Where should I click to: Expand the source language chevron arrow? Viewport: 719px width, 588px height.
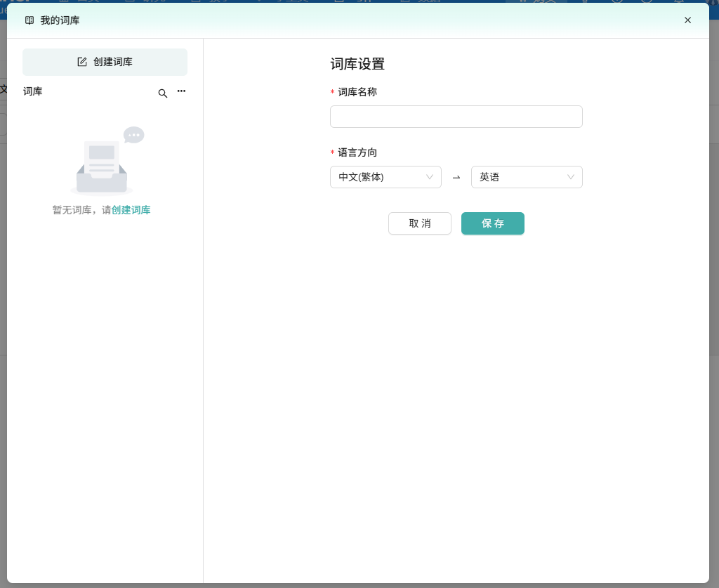click(430, 177)
